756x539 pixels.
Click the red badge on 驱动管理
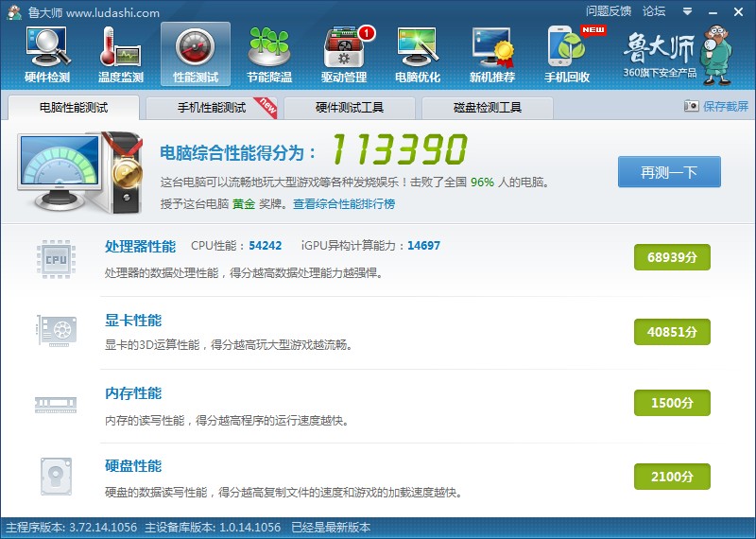coord(367,33)
